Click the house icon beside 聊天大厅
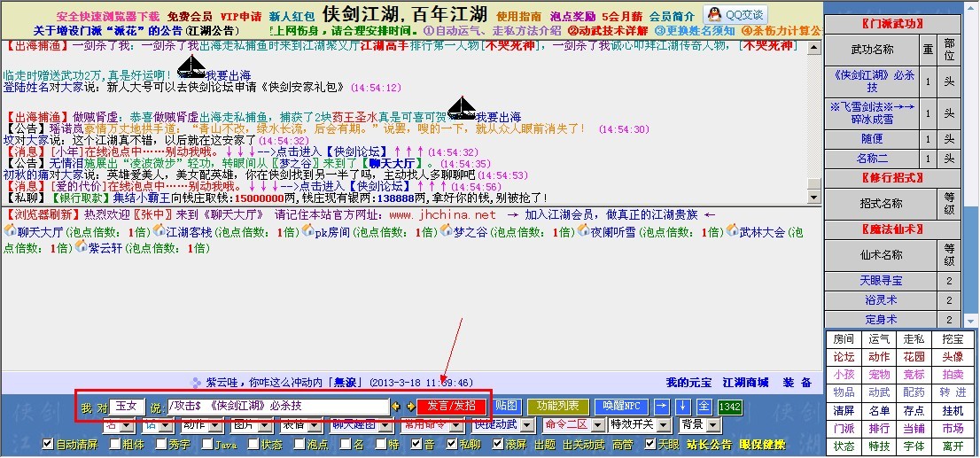980x458 pixels. [x=10, y=230]
